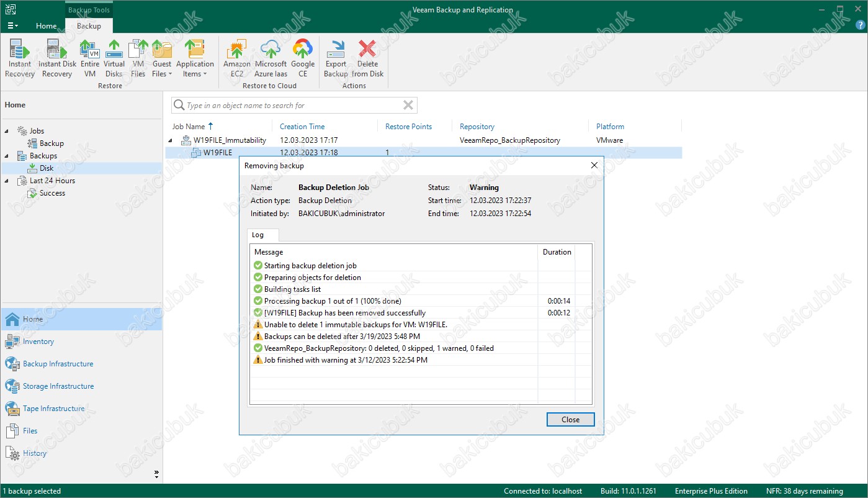Open the Files view
This screenshot has width=868, height=498.
coord(81,431)
